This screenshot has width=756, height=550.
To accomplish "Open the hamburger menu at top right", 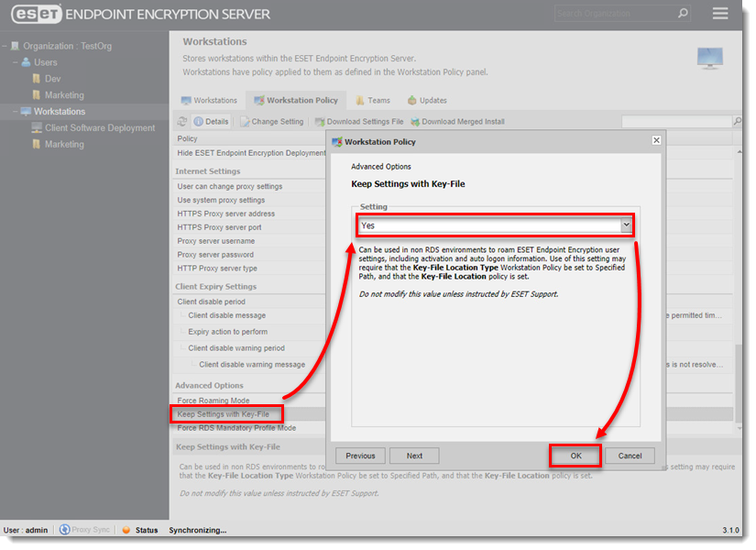I will click(720, 14).
